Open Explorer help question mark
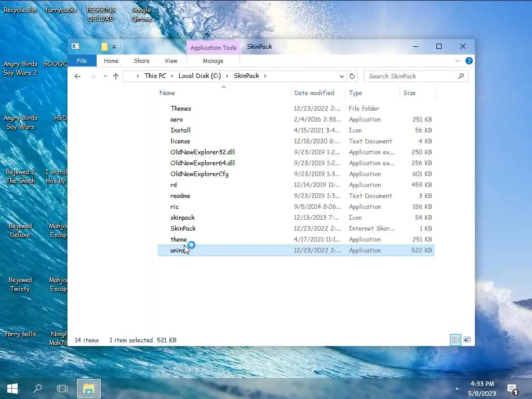The width and height of the screenshot is (532, 399). (469, 61)
